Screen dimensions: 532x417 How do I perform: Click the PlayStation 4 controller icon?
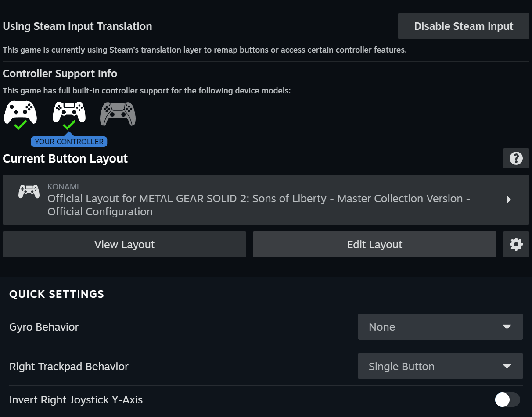(69, 112)
